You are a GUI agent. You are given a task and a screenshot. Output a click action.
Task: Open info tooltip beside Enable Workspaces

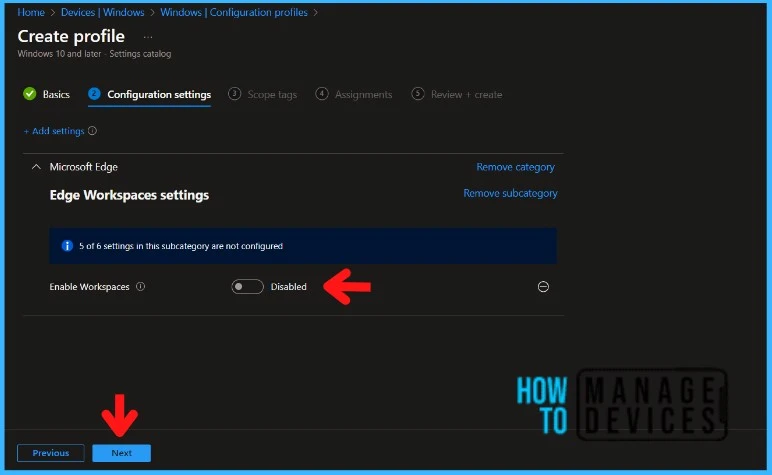pos(140,286)
